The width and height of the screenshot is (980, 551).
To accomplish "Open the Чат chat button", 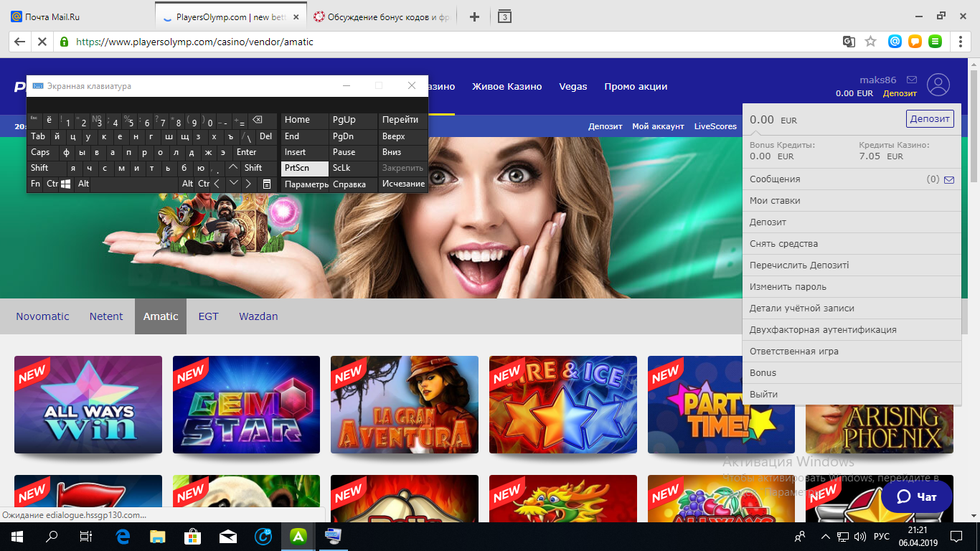I will (917, 496).
